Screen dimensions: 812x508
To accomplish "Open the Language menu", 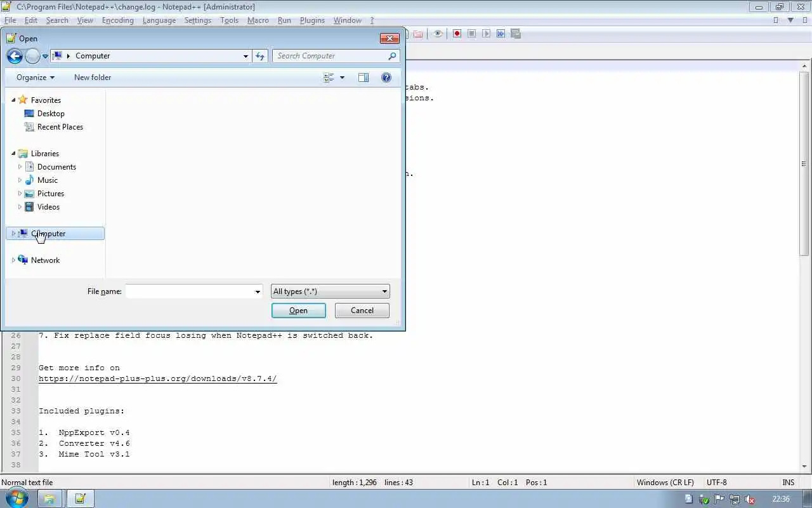I will coord(159,20).
